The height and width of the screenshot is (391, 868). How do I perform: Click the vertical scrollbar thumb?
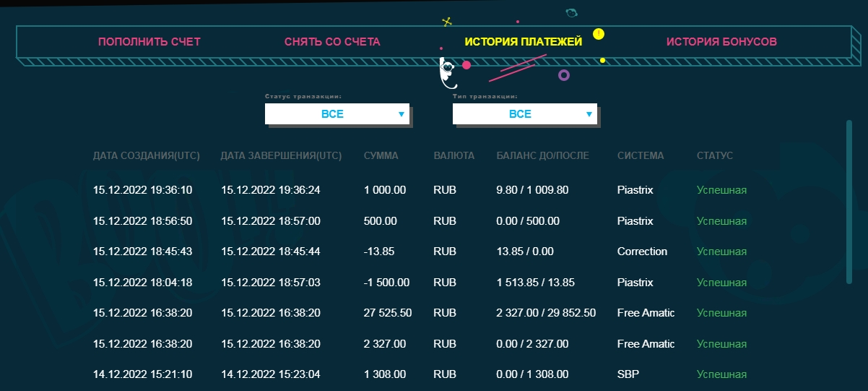click(x=849, y=202)
